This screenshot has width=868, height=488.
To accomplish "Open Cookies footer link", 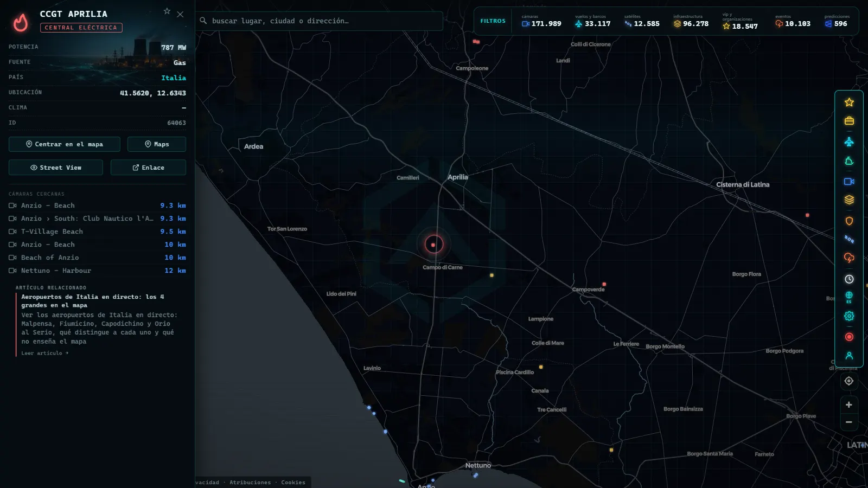I will 293,482.
